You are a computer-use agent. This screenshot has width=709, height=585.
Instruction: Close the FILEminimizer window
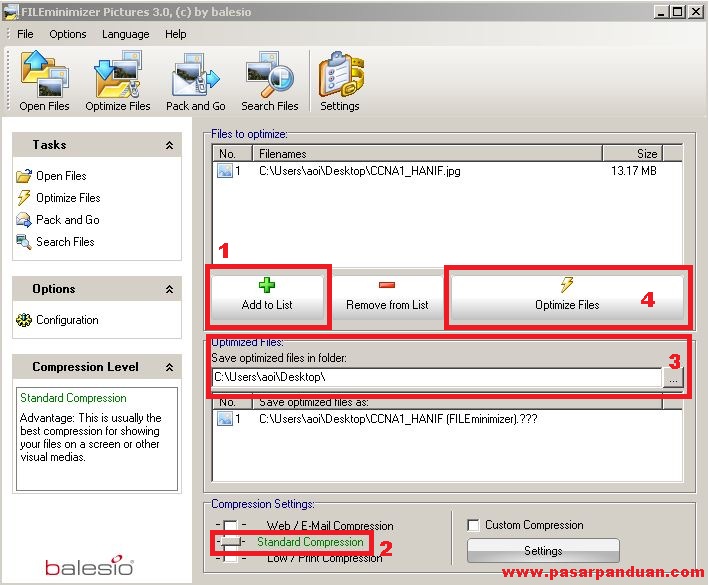click(696, 12)
